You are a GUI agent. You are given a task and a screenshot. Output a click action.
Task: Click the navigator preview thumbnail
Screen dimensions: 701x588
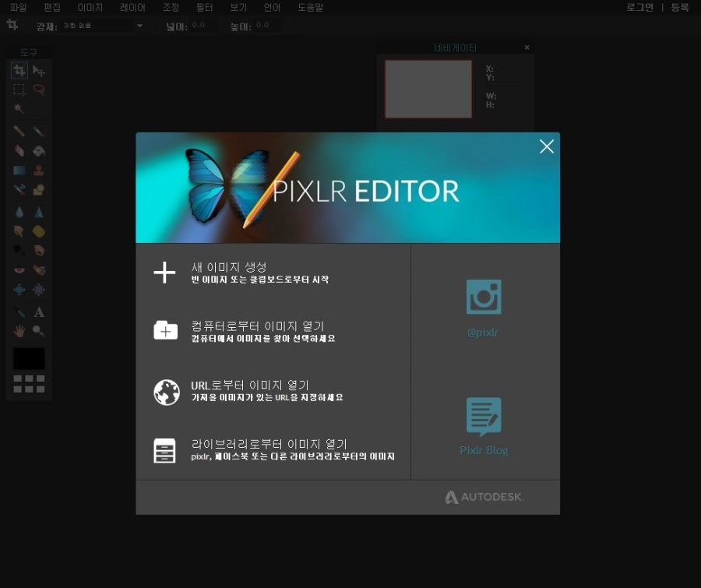point(428,89)
